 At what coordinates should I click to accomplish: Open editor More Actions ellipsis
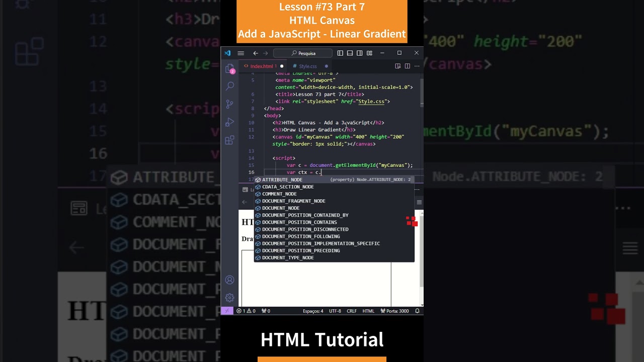point(417,66)
